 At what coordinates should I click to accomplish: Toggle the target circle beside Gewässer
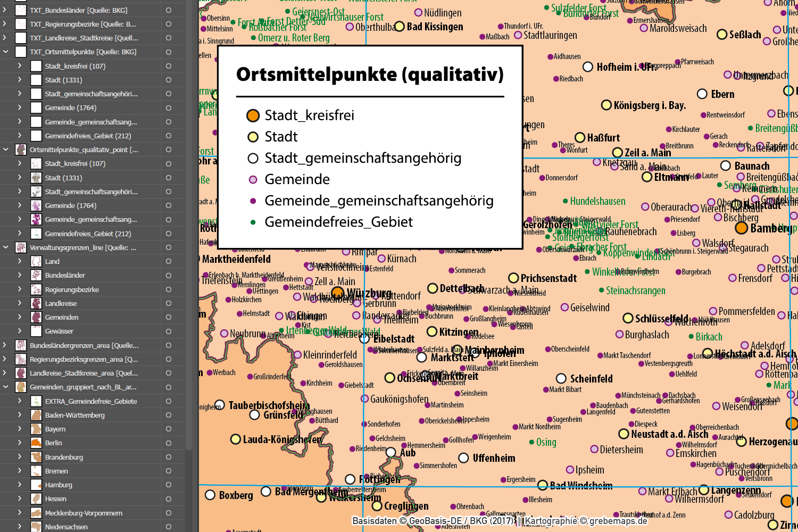click(x=168, y=331)
